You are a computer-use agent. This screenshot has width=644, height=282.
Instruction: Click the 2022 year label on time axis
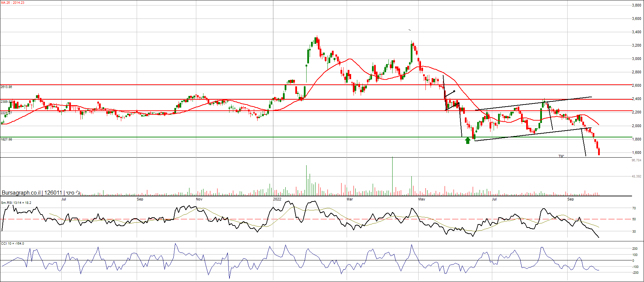point(277,199)
